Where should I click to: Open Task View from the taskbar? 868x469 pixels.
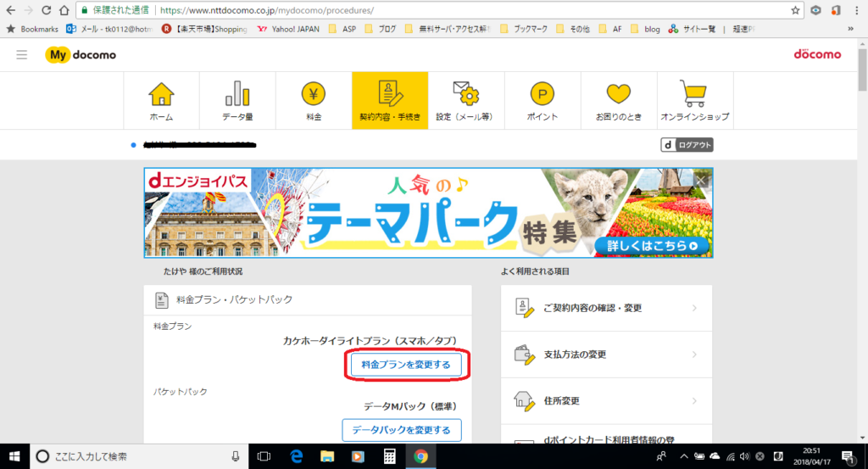click(x=264, y=456)
